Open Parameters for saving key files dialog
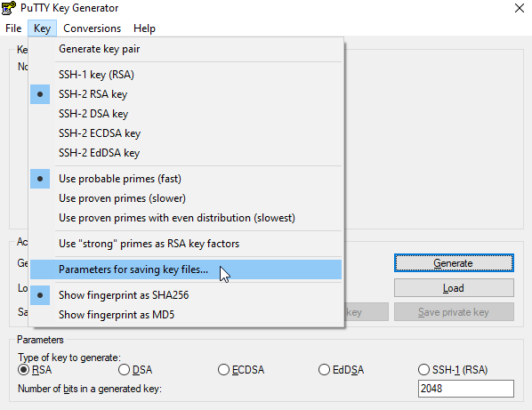The width and height of the screenshot is (532, 410). coord(186,269)
